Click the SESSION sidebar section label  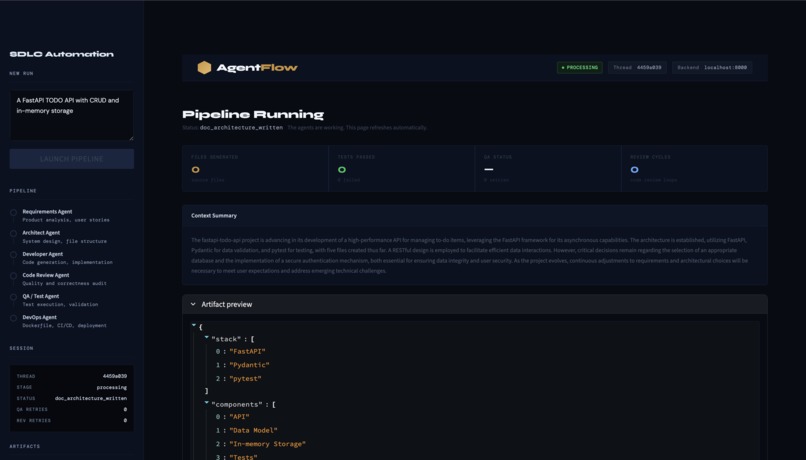[x=21, y=348]
